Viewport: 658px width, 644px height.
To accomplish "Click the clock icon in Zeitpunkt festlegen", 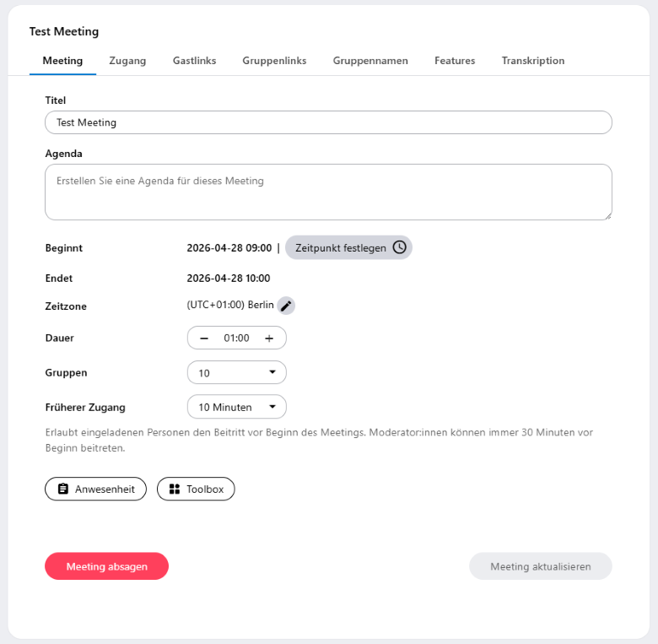I will pos(399,247).
